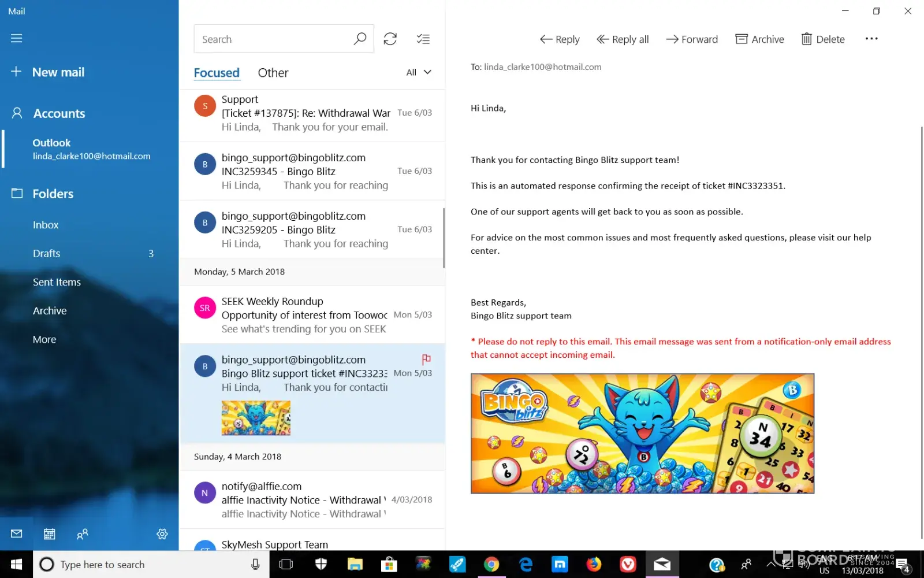This screenshot has width=924, height=578.
Task: Expand the More folders list
Action: [x=44, y=339]
